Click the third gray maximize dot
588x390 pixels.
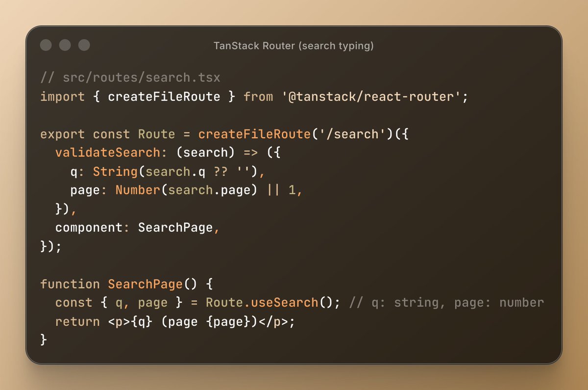[84, 45]
